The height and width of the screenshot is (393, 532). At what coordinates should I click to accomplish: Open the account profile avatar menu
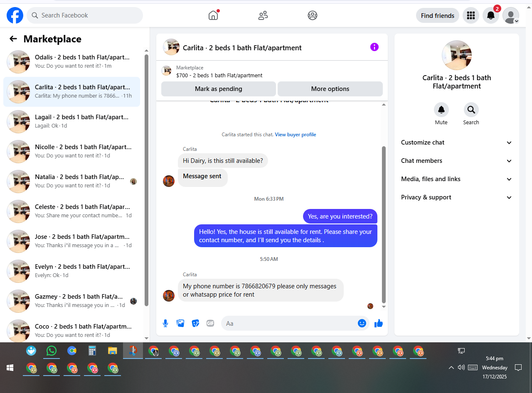511,15
